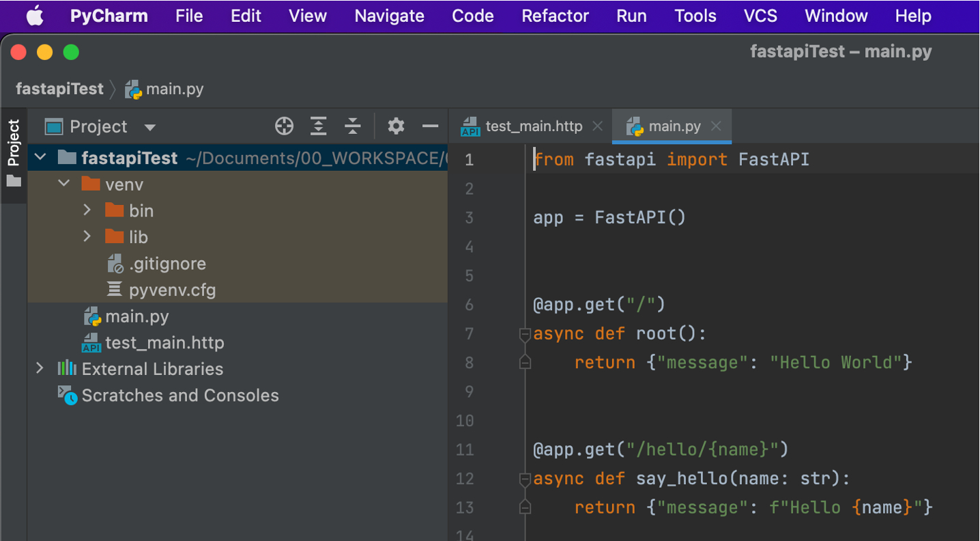The width and height of the screenshot is (980, 541).
Task: Close the main.py editor tab
Action: tap(716, 126)
